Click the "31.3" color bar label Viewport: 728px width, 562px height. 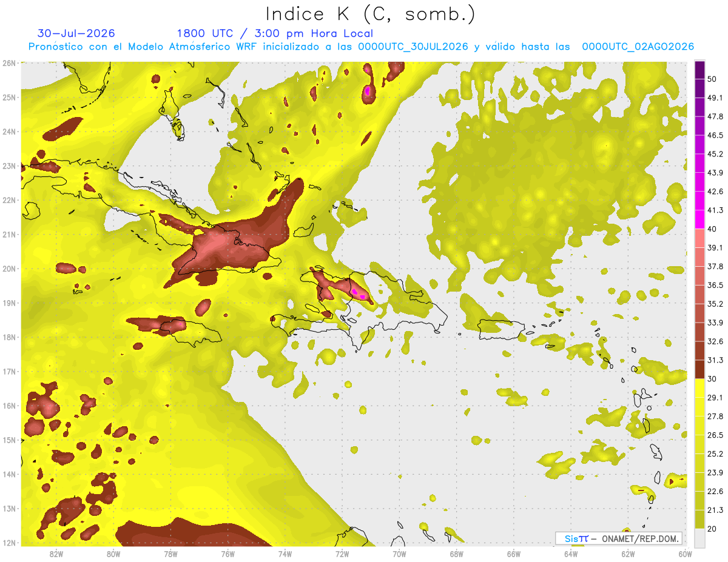(715, 360)
